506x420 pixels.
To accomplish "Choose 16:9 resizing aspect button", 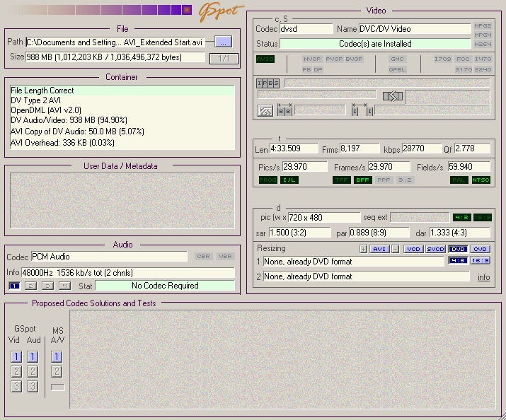I will pyautogui.click(x=481, y=260).
